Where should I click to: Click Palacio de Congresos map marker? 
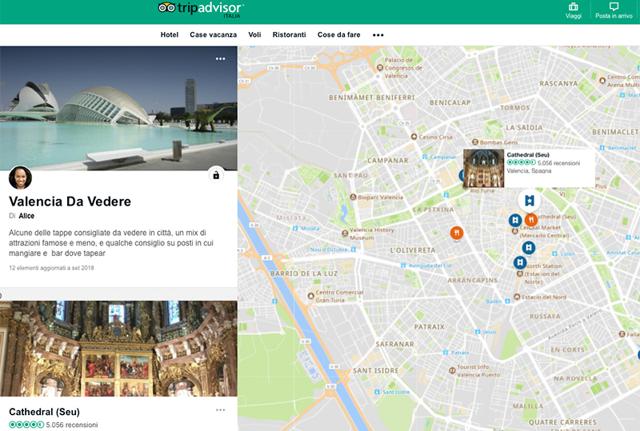(380, 68)
